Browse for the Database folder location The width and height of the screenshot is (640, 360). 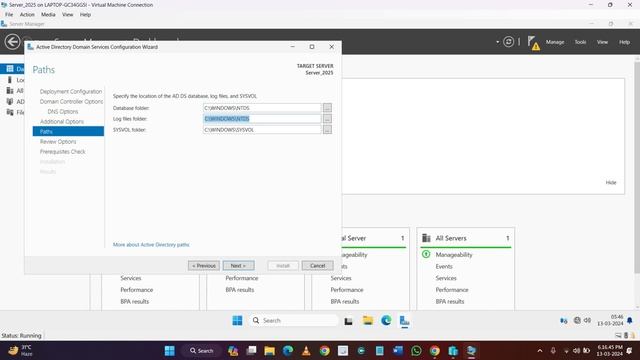tap(327, 108)
